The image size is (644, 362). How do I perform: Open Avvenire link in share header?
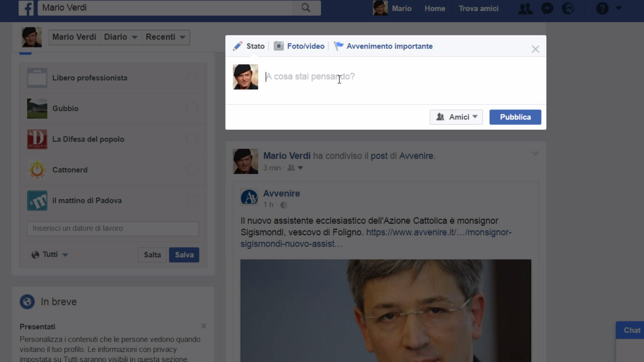[416, 156]
